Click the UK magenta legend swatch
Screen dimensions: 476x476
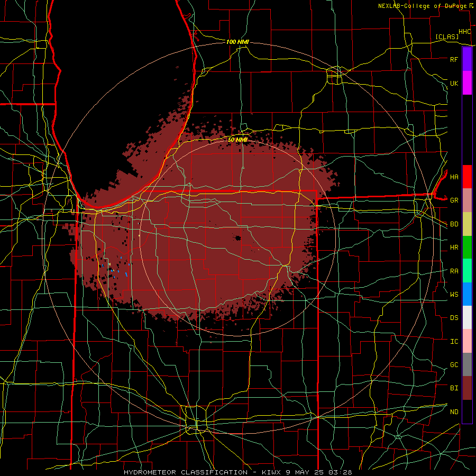pyautogui.click(x=467, y=83)
